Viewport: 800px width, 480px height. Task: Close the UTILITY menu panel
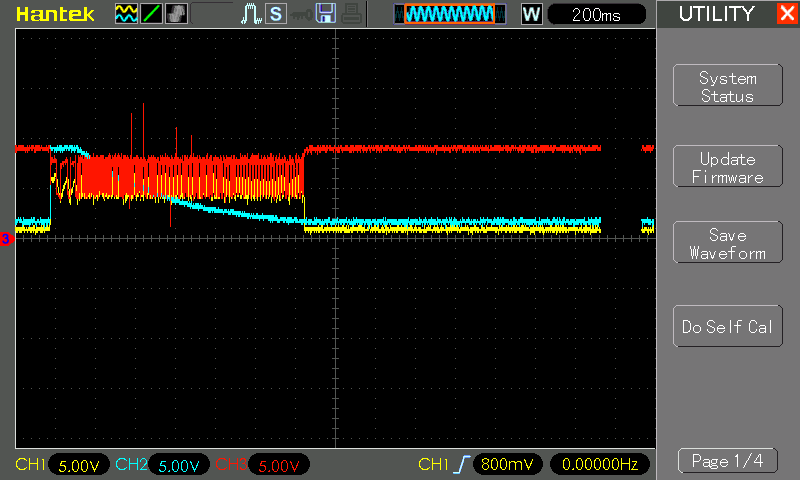pos(786,14)
